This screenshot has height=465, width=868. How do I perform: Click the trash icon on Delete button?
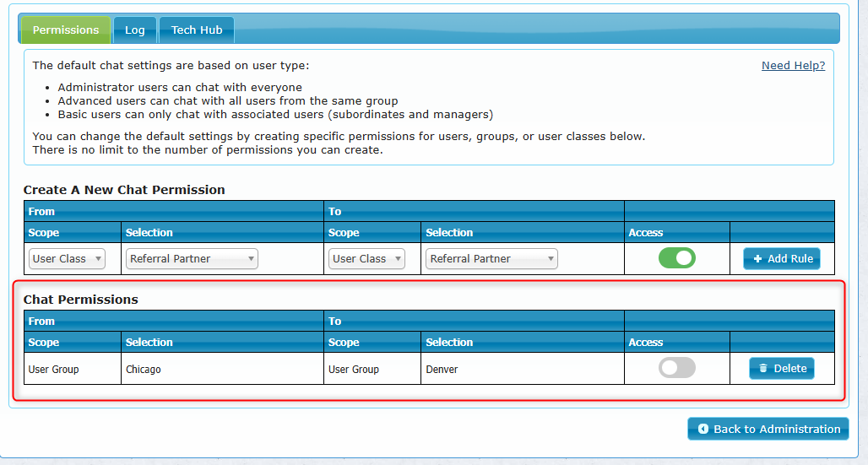pos(763,369)
